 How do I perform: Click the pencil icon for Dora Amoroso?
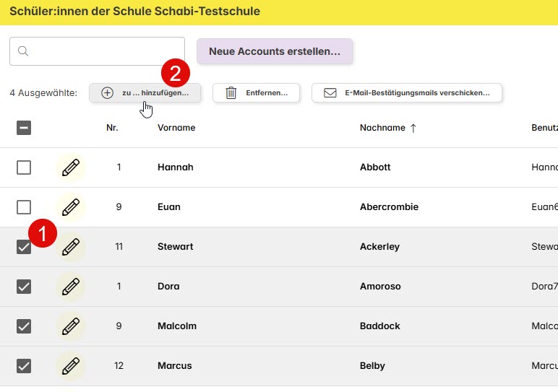point(70,287)
